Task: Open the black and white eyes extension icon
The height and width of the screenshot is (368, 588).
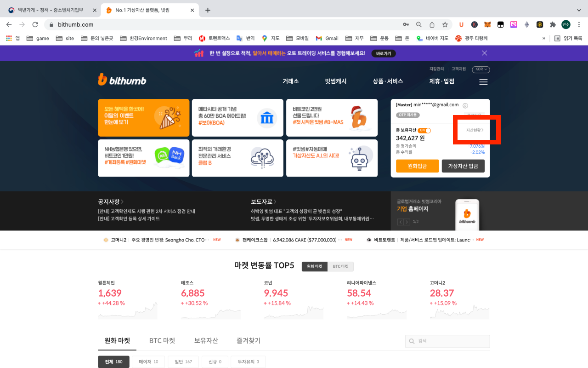Action: point(501,24)
